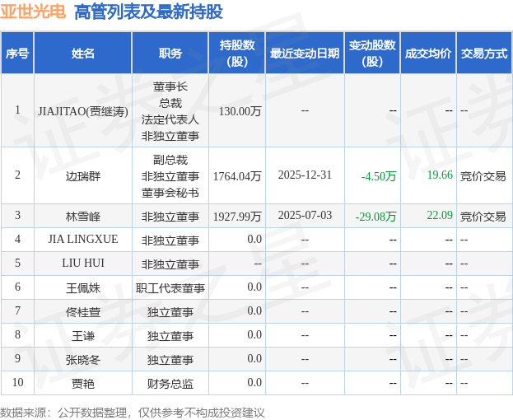Image resolution: width=513 pixels, height=420 pixels.
Task: Click the 亚世光电 company name in title
Action: pyautogui.click(x=33, y=12)
